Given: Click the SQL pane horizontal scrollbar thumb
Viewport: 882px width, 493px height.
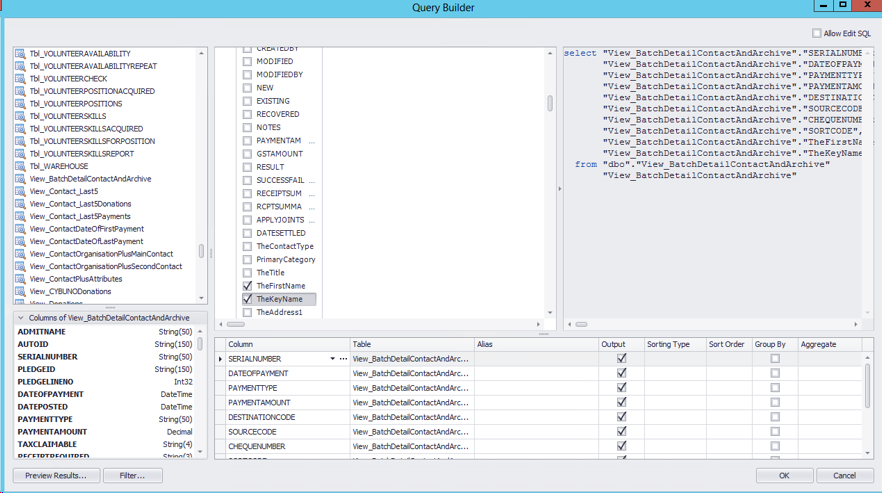Looking at the screenshot, I should click(x=582, y=324).
